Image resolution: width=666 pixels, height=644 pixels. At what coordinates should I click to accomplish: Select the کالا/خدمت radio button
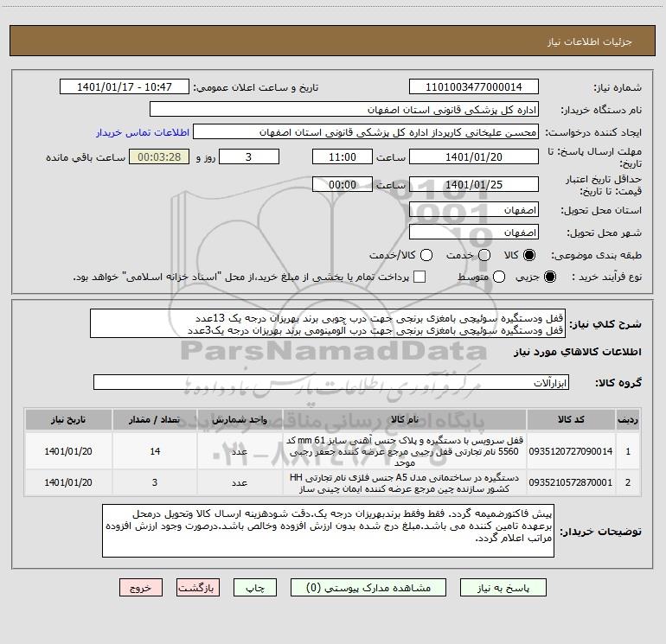(426, 255)
